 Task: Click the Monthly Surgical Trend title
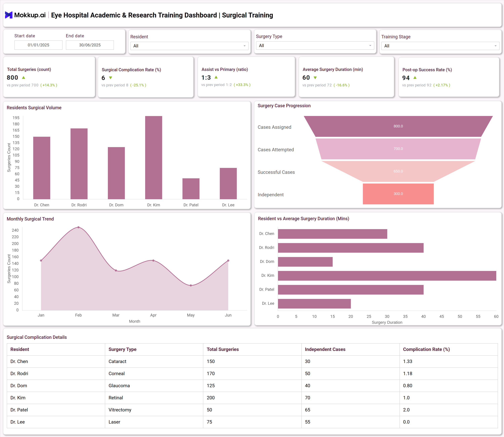point(30,219)
